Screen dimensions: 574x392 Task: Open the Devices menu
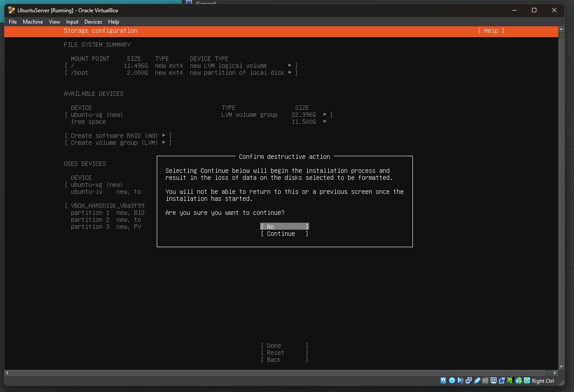click(x=93, y=22)
